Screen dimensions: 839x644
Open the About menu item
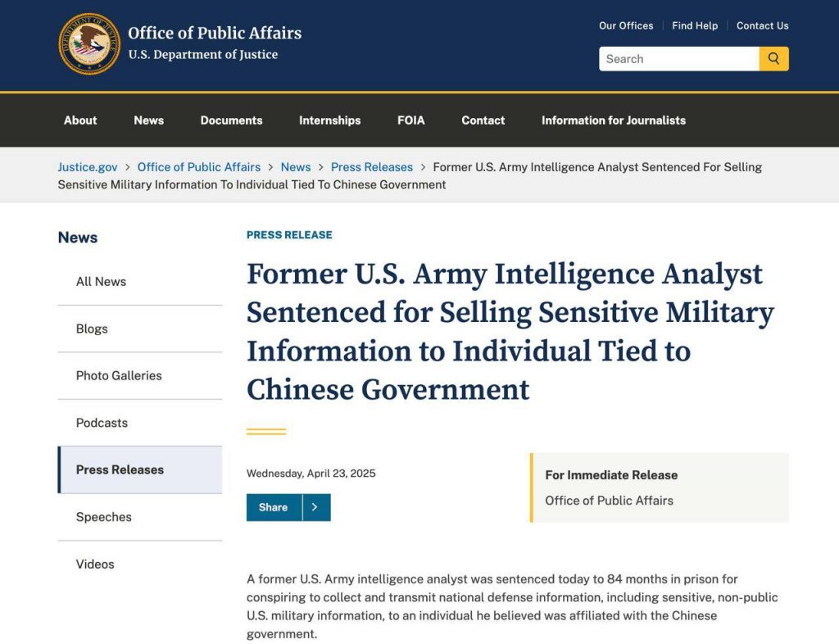[x=80, y=120]
